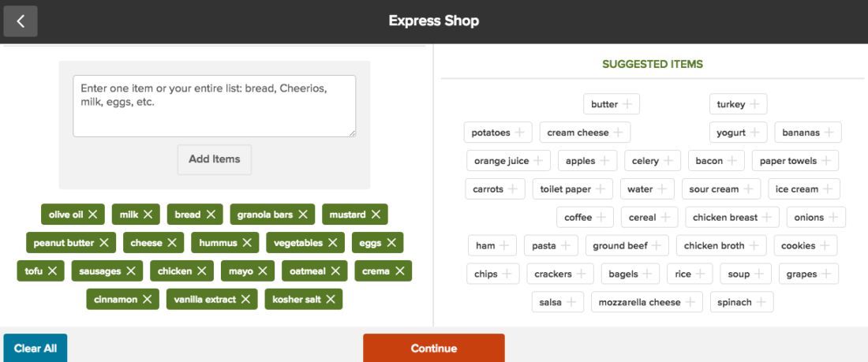Delete peanut butter from shopping list
Image resolution: width=868 pixels, height=362 pixels.
pyautogui.click(x=105, y=243)
